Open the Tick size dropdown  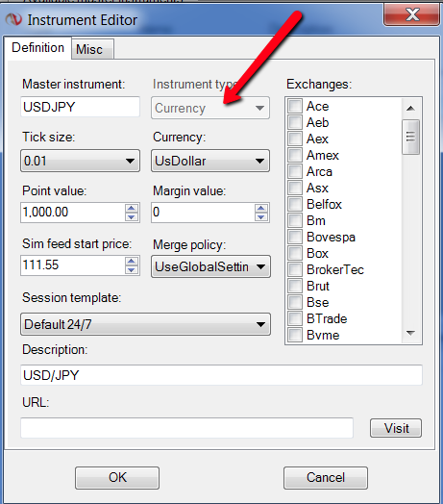81,161
